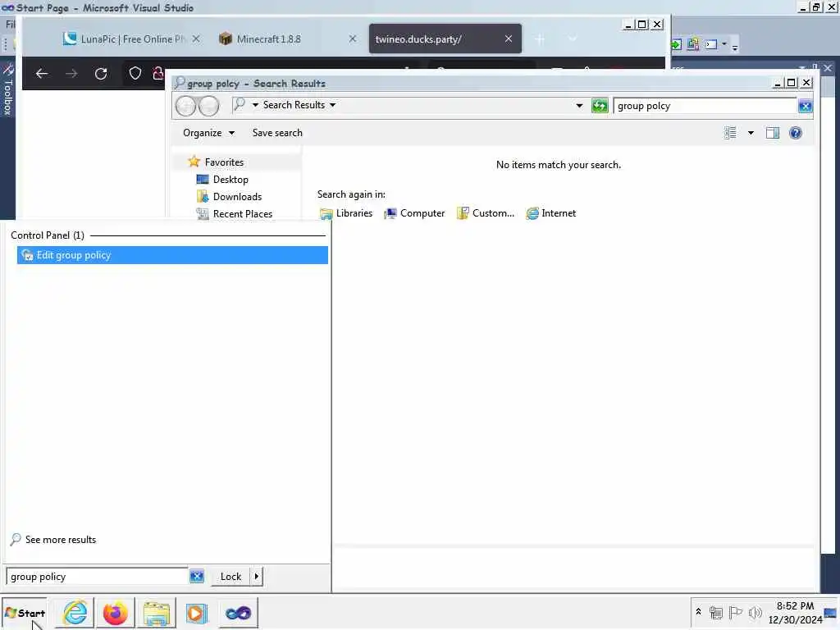Click Save search in Explorer toolbar
Image resolution: width=840 pixels, height=630 pixels.
pos(277,133)
